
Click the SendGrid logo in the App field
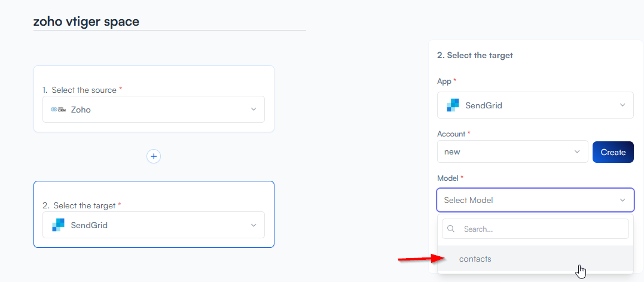click(x=453, y=105)
